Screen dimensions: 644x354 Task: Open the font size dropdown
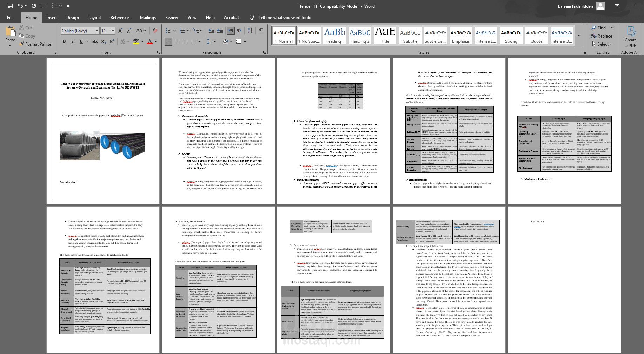click(x=113, y=31)
